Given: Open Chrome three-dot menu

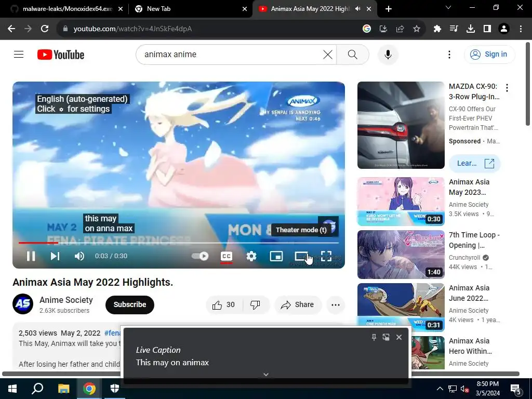Looking at the screenshot, I should click(521, 29).
